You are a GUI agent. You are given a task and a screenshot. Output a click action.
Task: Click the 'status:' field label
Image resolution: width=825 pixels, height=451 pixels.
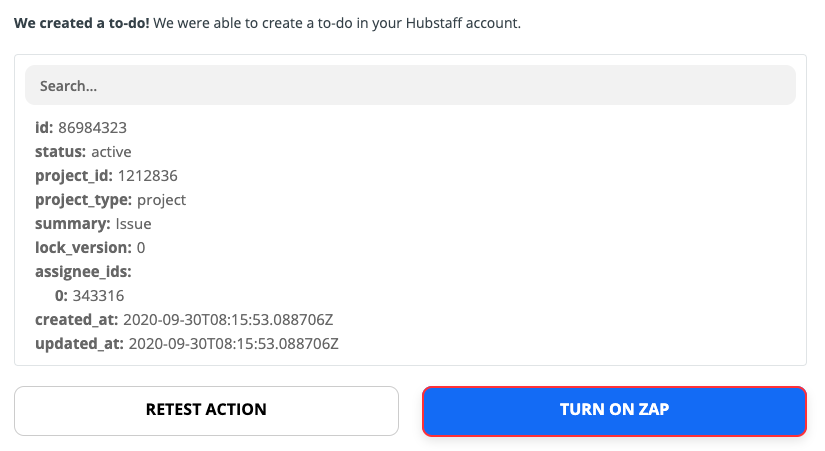coord(60,152)
